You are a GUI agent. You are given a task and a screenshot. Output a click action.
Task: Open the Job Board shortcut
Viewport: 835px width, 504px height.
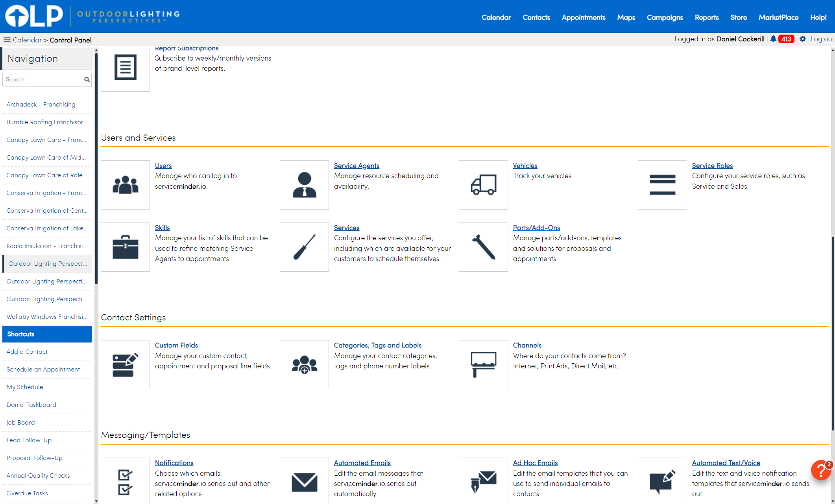47,423
